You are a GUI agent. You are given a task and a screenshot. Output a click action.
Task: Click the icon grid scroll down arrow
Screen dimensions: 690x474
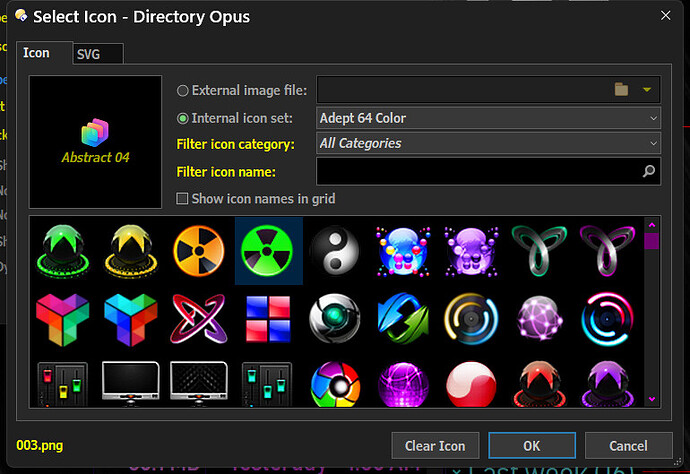652,399
